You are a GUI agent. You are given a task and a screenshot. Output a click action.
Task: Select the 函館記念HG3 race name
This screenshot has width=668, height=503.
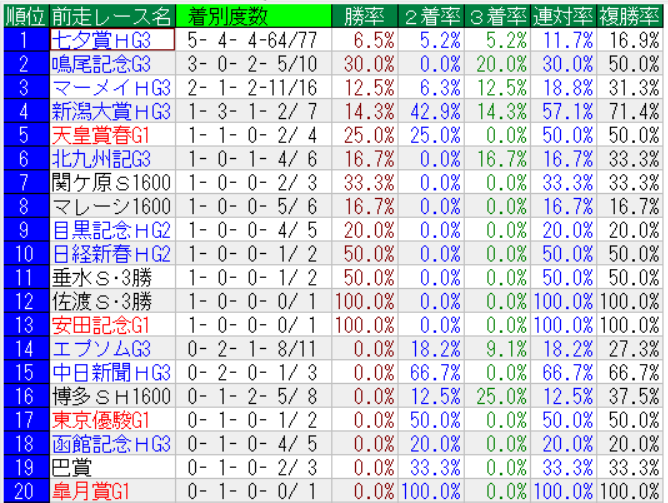(x=112, y=444)
